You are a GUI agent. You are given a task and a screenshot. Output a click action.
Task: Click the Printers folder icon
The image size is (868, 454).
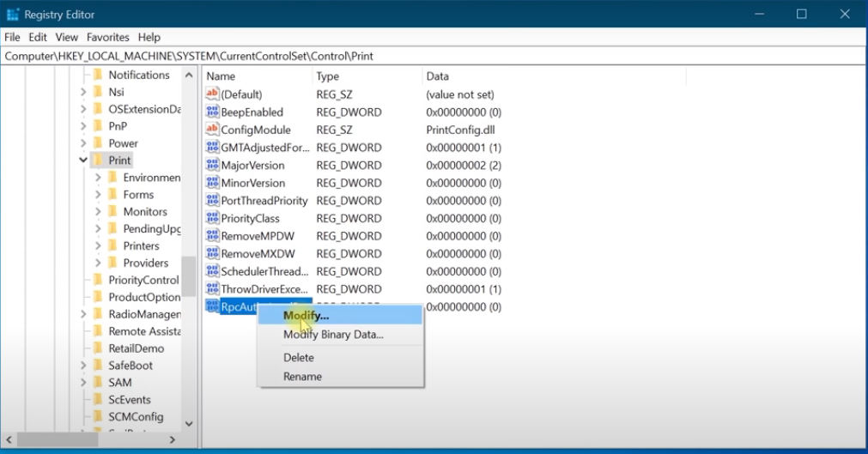pyautogui.click(x=112, y=245)
